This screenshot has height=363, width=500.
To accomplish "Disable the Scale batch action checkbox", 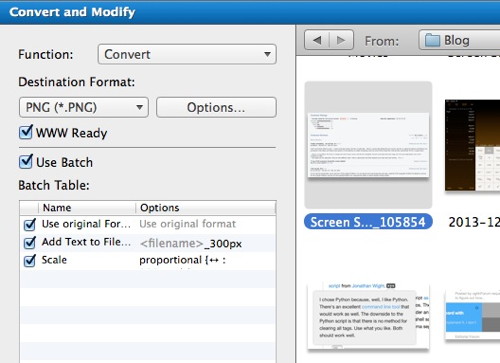I will click(30, 260).
